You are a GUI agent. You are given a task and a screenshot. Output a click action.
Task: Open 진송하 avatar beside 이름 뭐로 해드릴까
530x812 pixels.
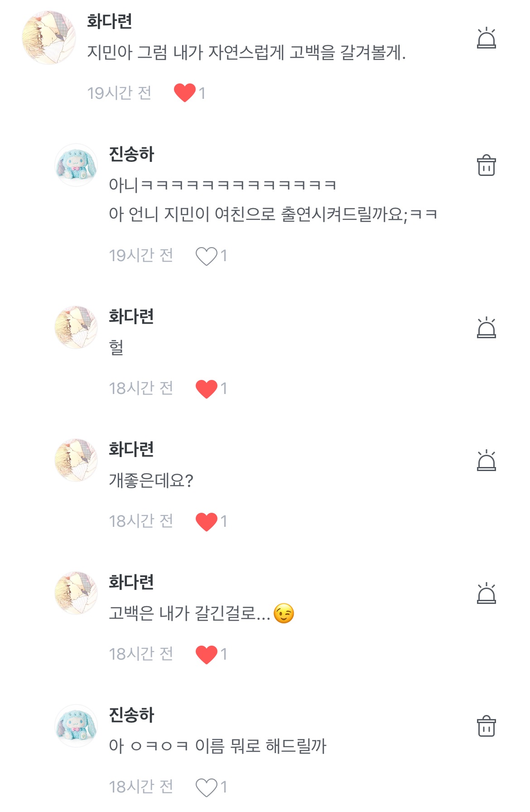pyautogui.click(x=76, y=726)
